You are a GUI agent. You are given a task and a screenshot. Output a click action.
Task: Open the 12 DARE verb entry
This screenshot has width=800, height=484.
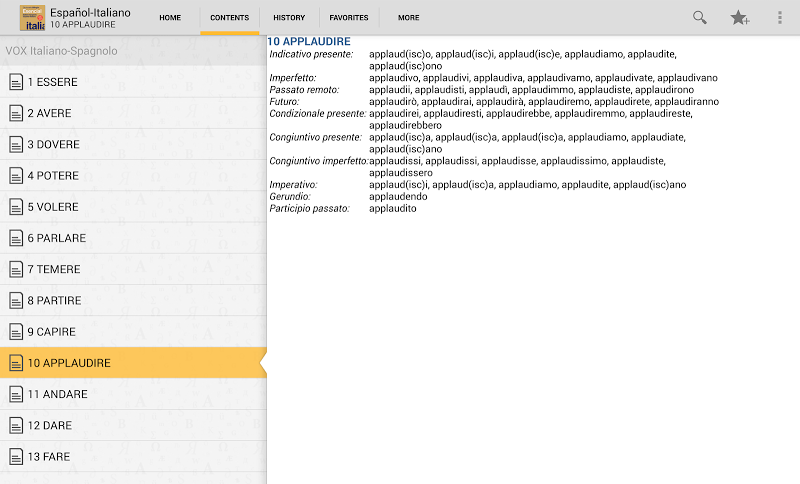click(x=133, y=425)
